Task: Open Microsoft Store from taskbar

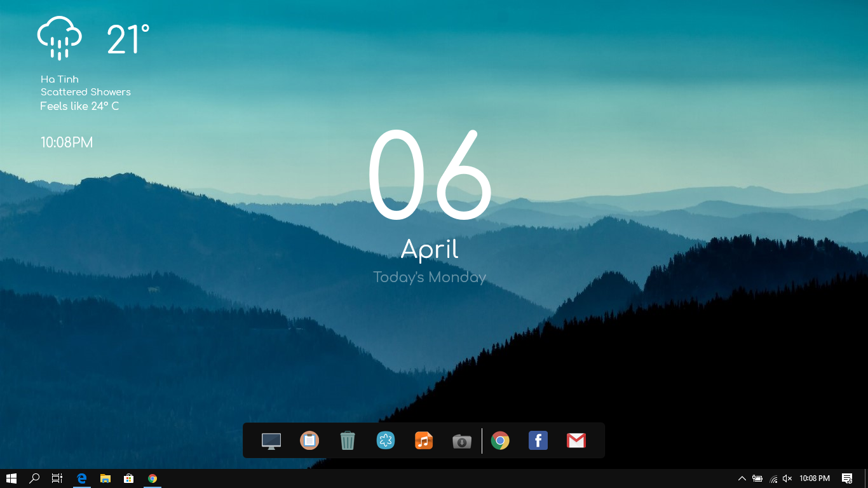Action: 128,478
